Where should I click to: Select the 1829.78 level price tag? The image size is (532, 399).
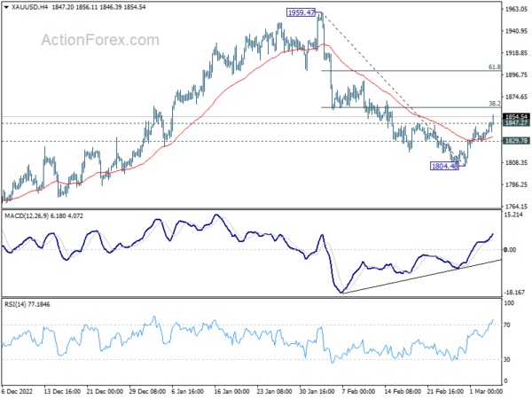click(516, 141)
